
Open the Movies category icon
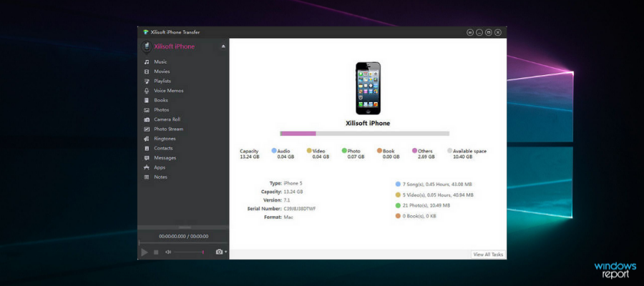click(146, 71)
